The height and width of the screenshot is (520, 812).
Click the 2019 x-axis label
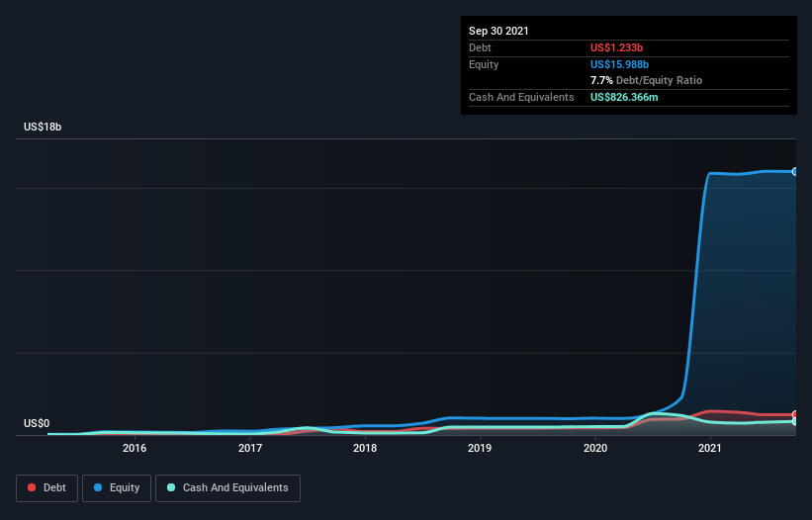[x=480, y=448]
